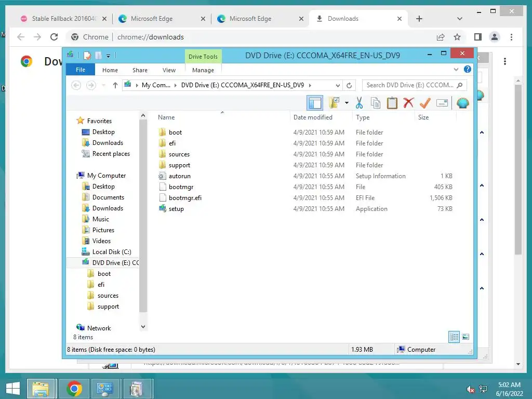
Task: Click the magnifier icon in search box
Action: point(460,85)
